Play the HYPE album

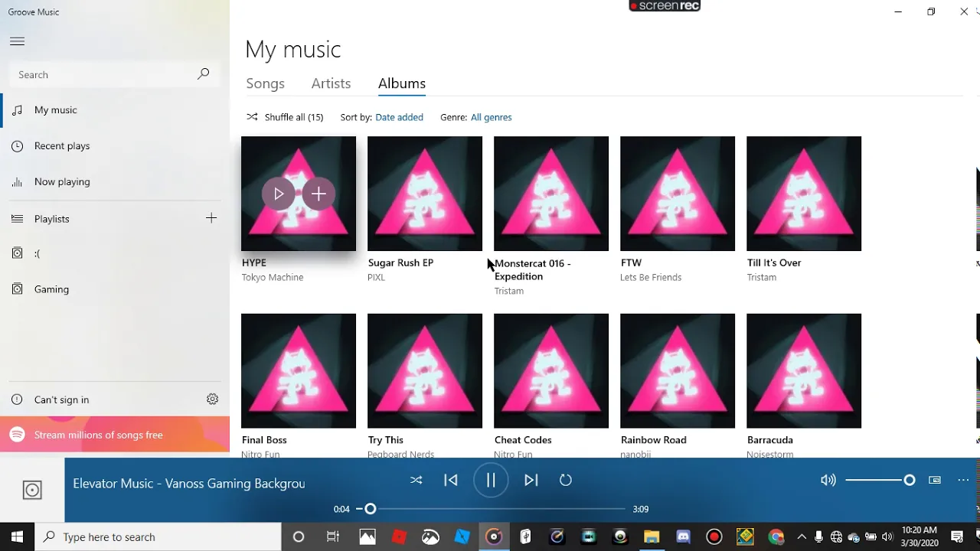point(279,194)
